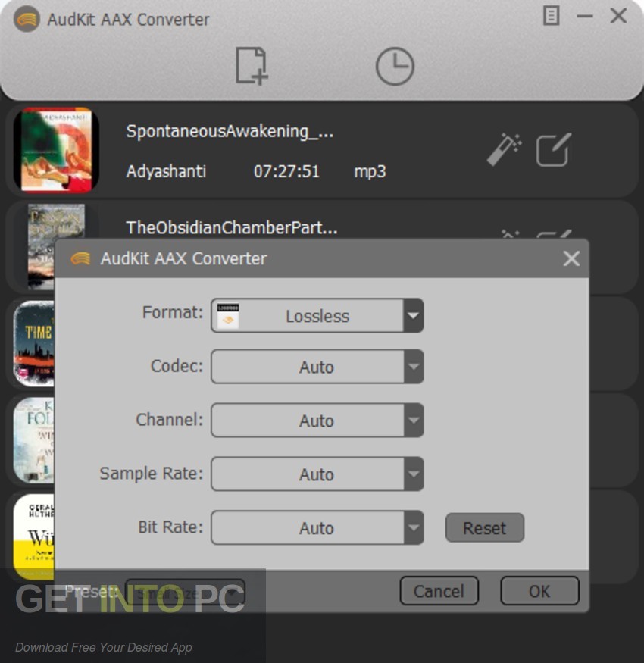Click the Lossless format icon
644x663 pixels.
point(228,315)
